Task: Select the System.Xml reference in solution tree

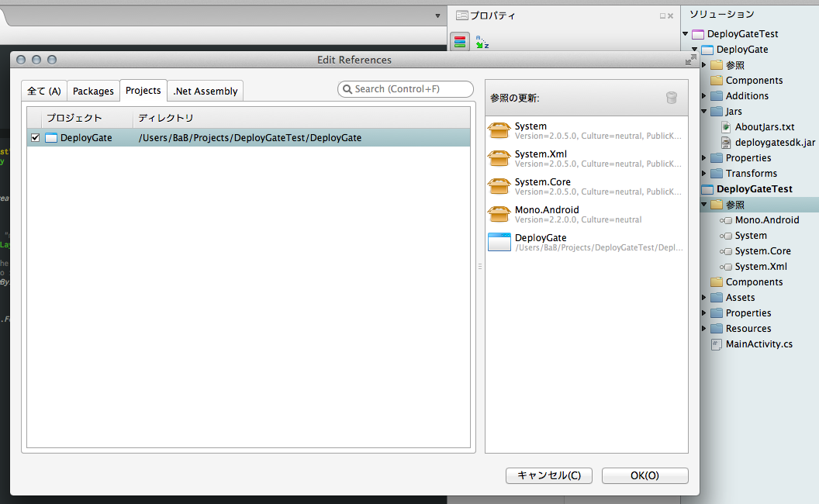Action: point(761,267)
